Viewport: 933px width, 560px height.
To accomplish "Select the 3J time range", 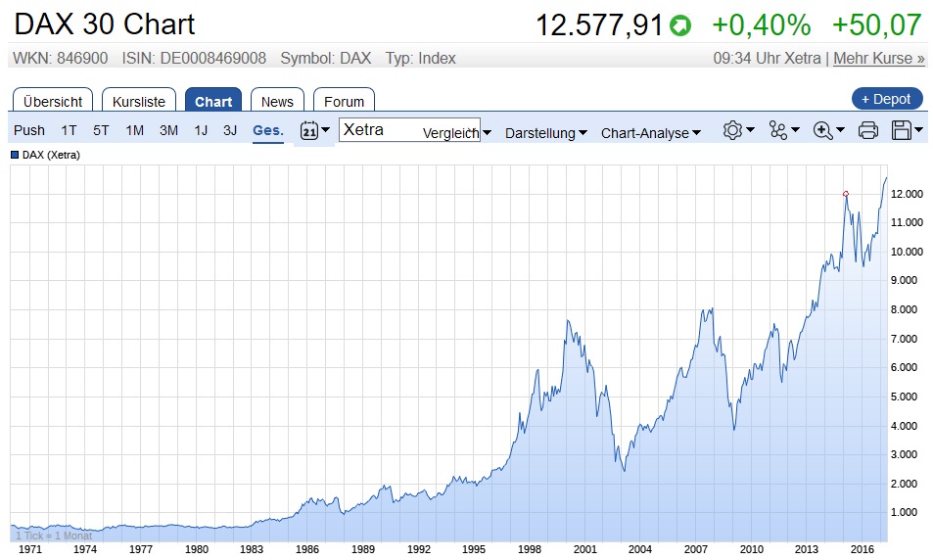I will [230, 130].
